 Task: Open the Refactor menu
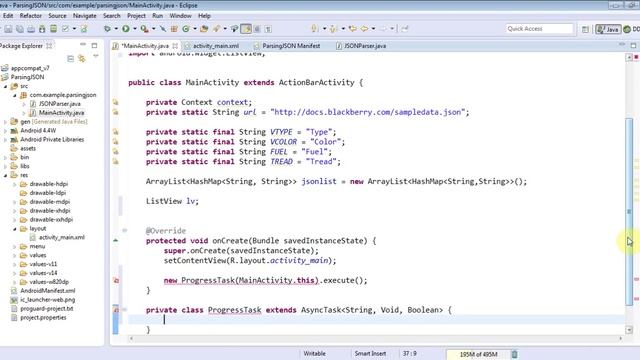click(x=31, y=16)
